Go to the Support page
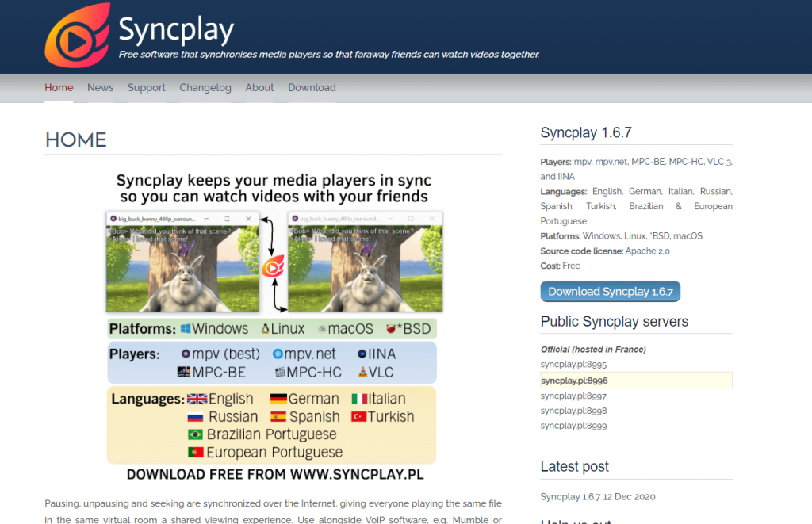812x524 pixels. click(147, 87)
